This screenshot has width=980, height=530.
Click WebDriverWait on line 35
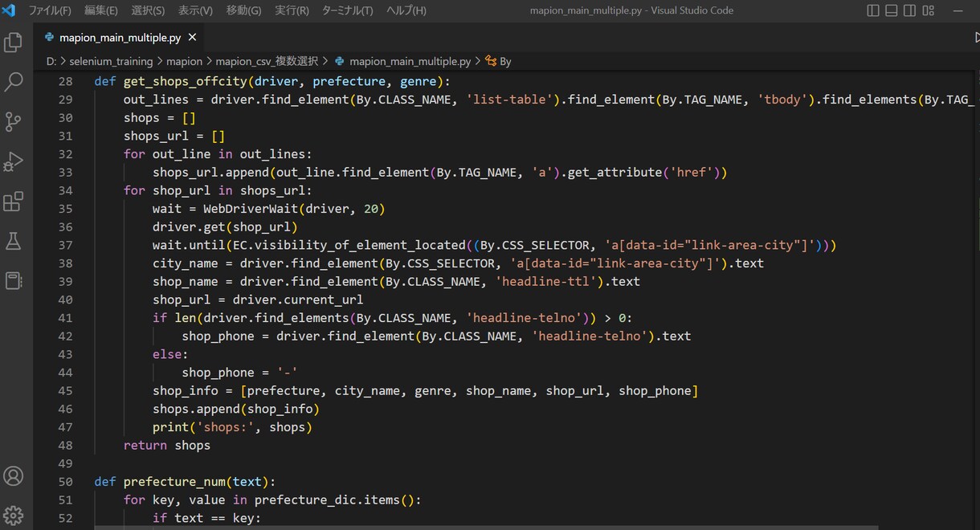(251, 209)
